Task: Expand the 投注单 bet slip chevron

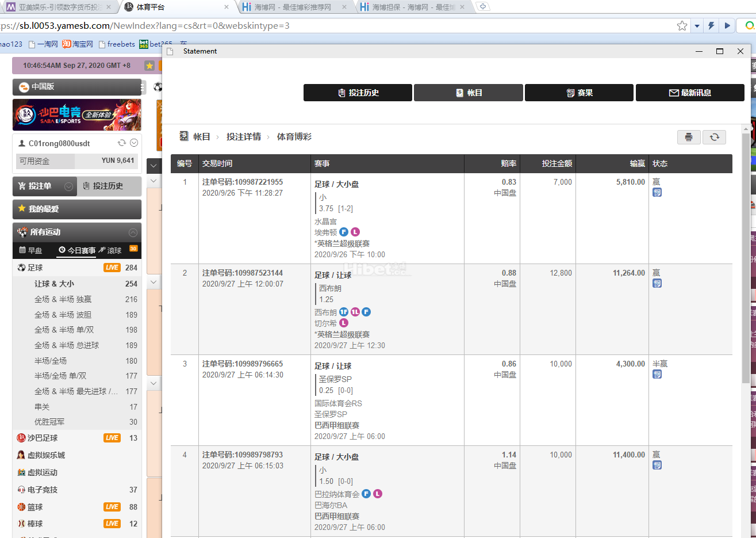Action: point(68,186)
